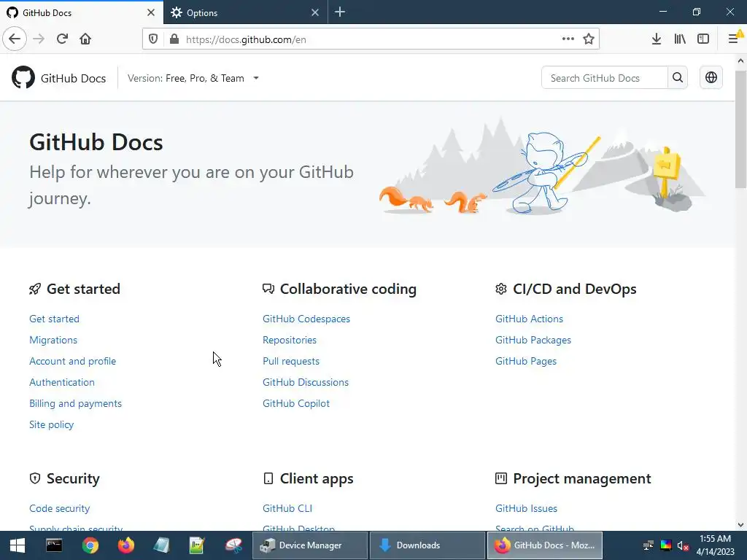This screenshot has width=747, height=560.
Task: Open the Repositories link
Action: point(290,340)
